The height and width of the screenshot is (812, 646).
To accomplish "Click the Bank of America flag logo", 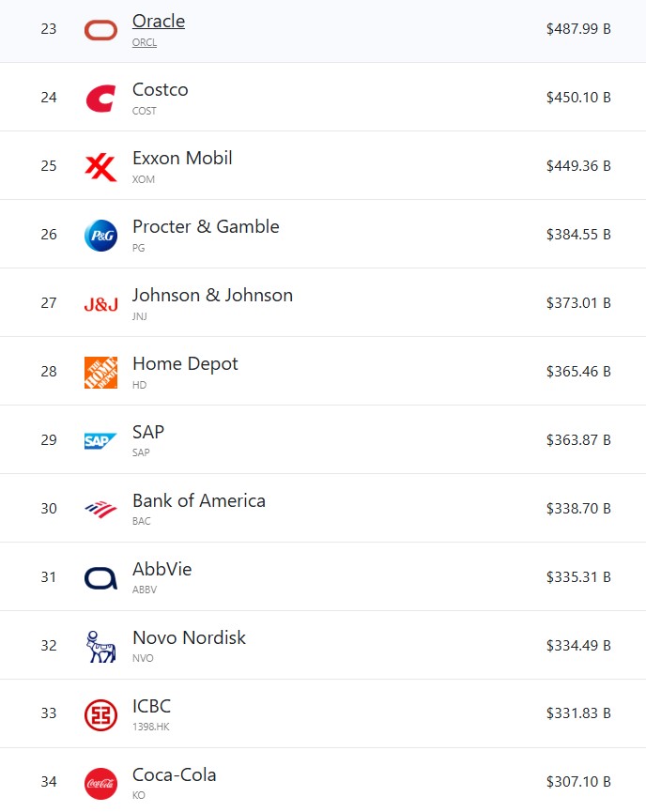I will [100, 510].
